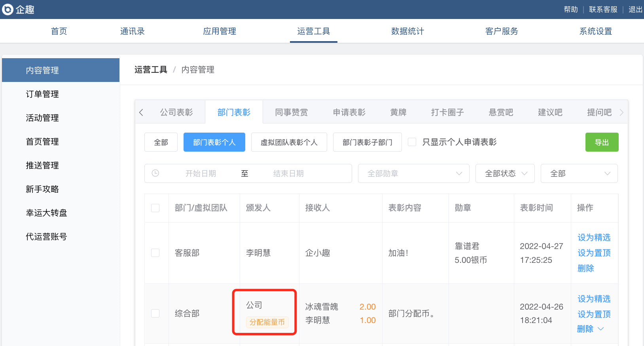Screen dimensions: 644x346
Task: Open 幸运大转盘 in the sidebar
Action: click(61, 213)
